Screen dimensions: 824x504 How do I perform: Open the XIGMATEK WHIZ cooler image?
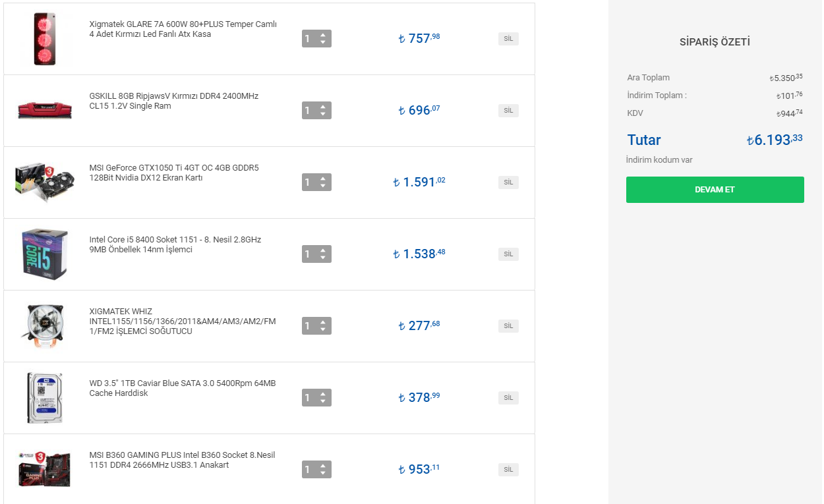44,325
